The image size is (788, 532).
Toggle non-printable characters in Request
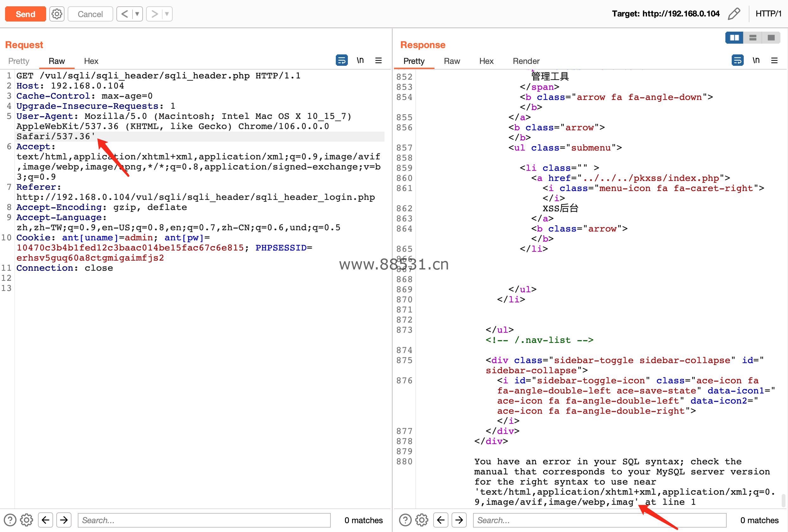point(360,60)
